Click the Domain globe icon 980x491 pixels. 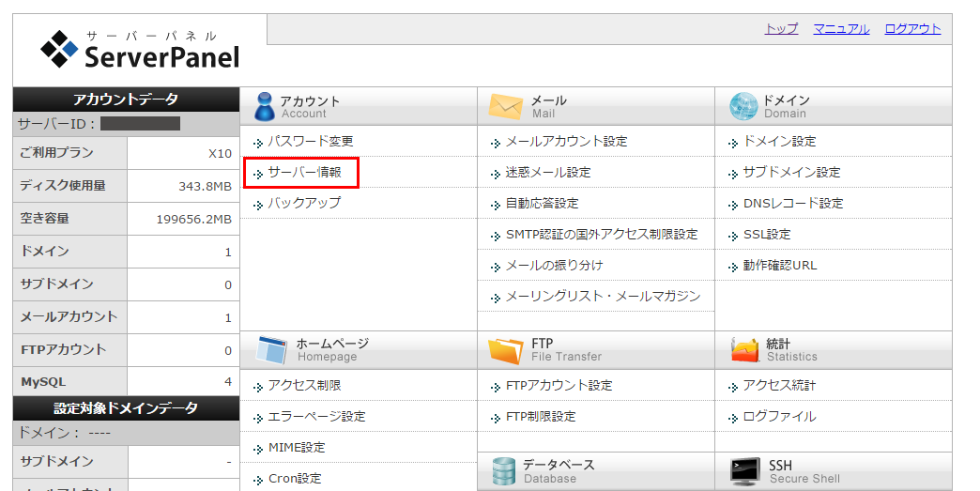(x=743, y=106)
